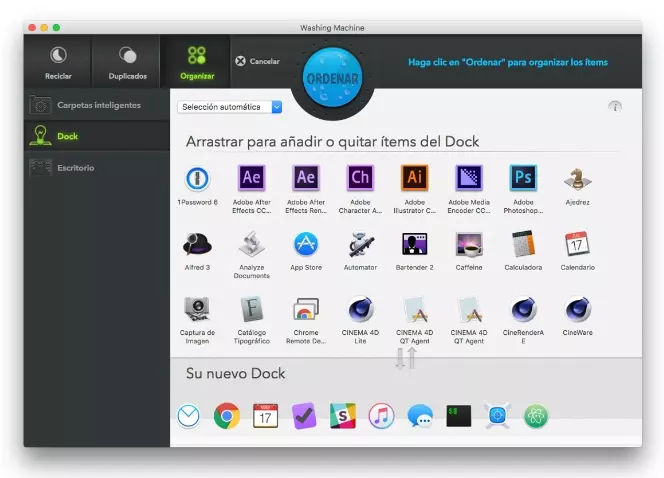Click the Catálogo Tipográfico icon
Screen dimensions: 664x478
(x=252, y=309)
